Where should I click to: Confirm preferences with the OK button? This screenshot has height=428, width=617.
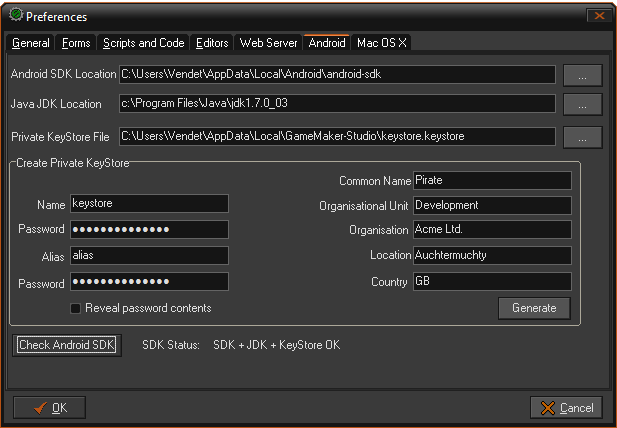[49, 407]
